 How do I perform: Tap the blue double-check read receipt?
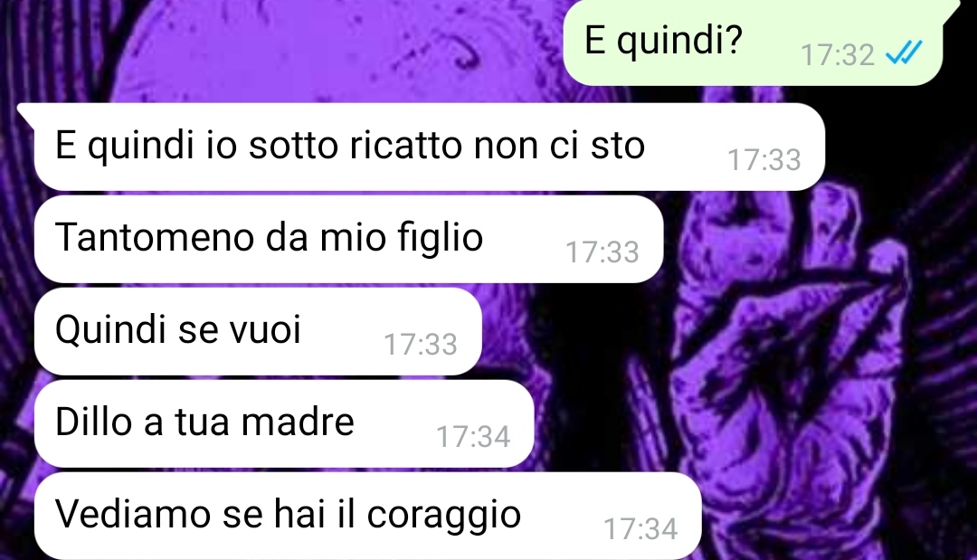[904, 53]
